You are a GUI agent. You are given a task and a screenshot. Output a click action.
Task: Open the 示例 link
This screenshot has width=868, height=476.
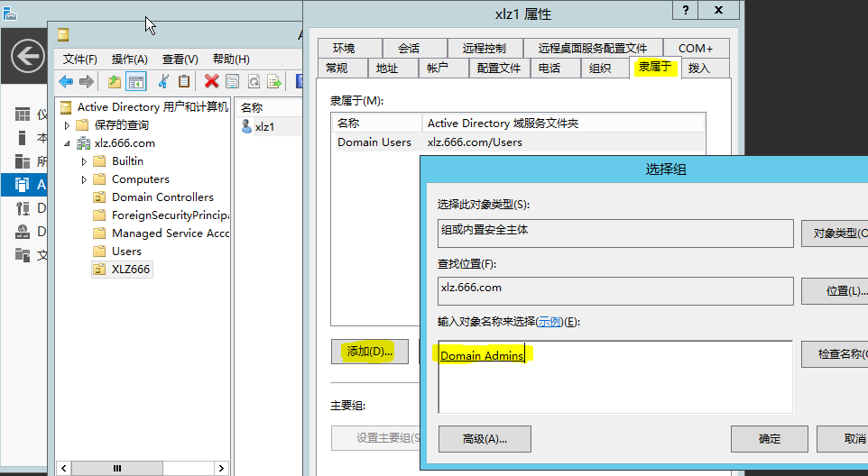[x=549, y=322]
